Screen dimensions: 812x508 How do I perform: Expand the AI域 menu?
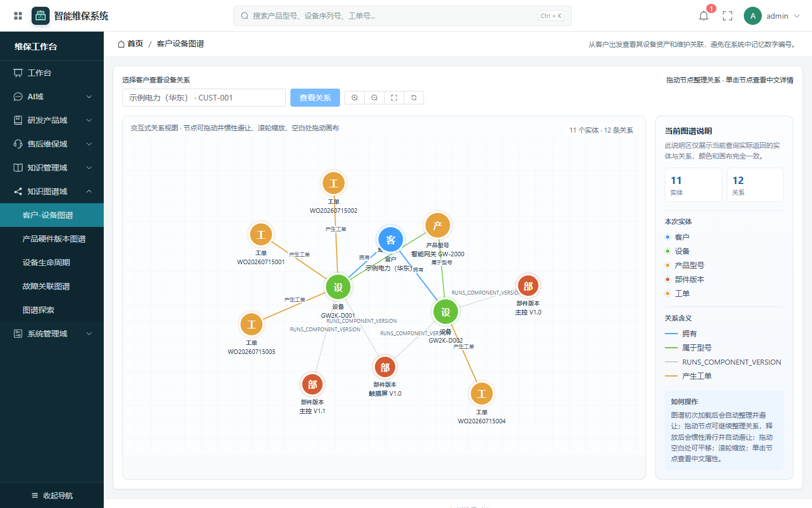52,97
